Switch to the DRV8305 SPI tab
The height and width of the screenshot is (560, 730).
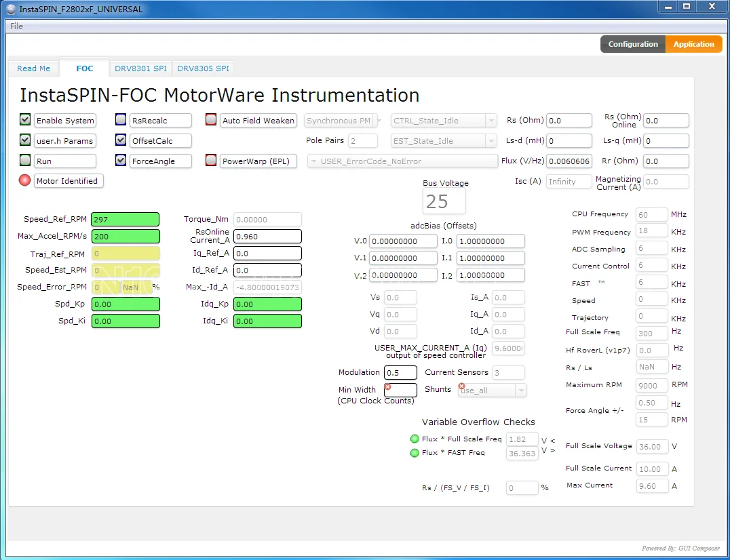(203, 68)
